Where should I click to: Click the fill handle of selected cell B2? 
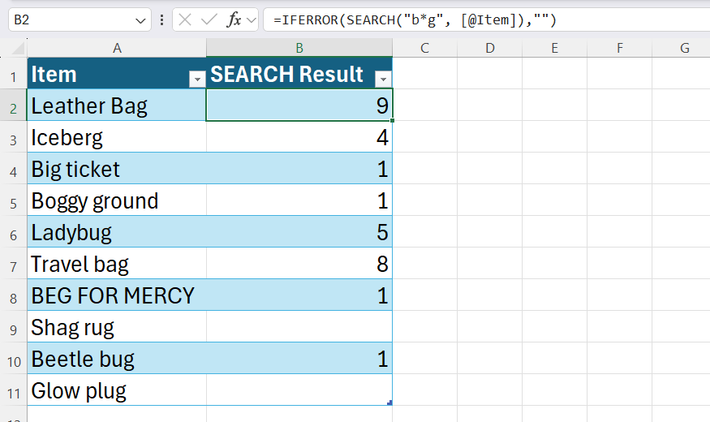coord(392,120)
